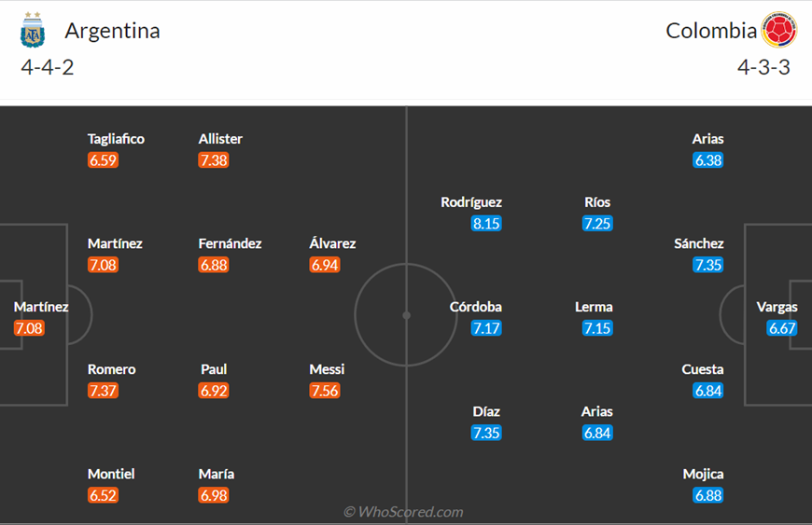Click Córdoba player name
Screen dimensions: 812x525
pos(475,307)
